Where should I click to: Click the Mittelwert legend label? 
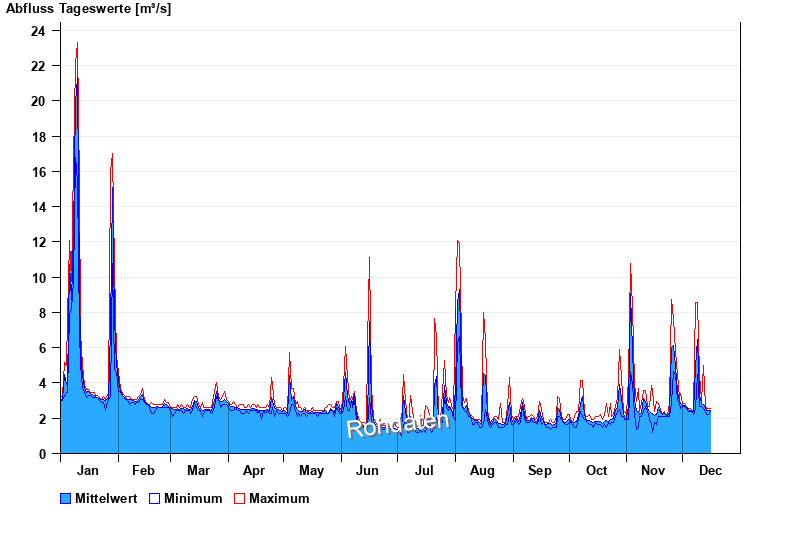coord(107,498)
